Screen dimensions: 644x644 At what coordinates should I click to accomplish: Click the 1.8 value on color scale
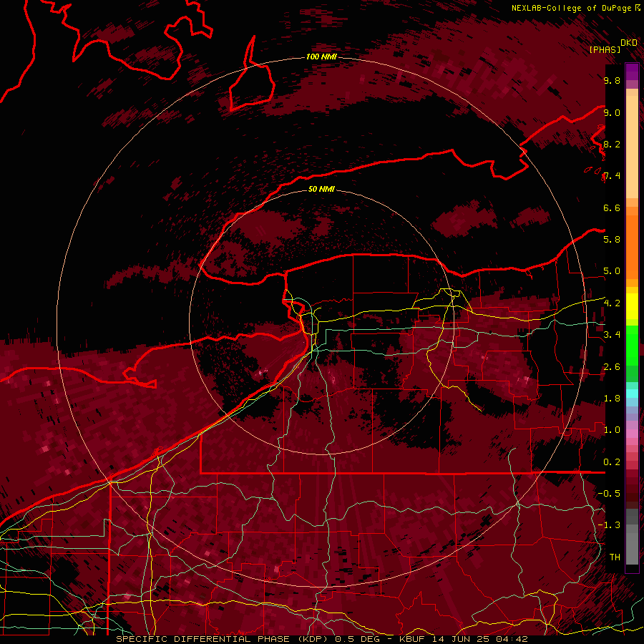click(x=612, y=399)
